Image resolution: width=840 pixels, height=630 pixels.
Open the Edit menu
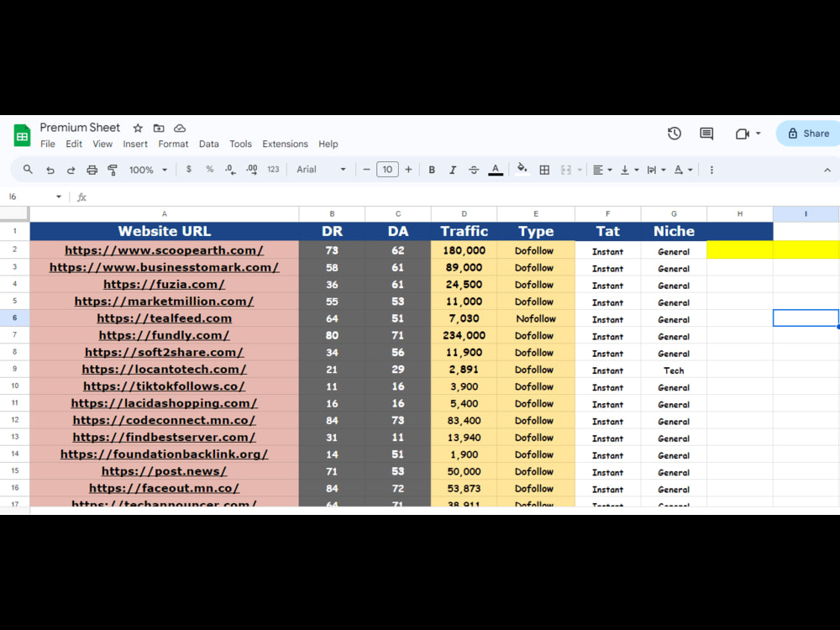[x=74, y=144]
